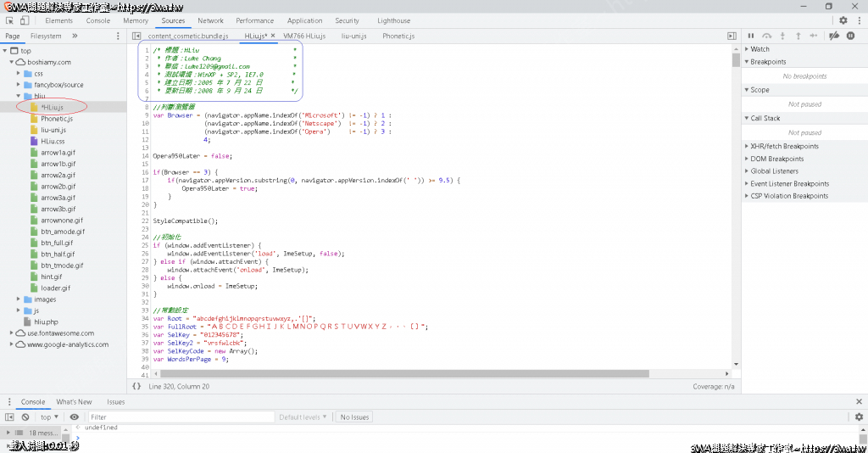
Task: Hide the file navigator pane
Action: (x=136, y=36)
